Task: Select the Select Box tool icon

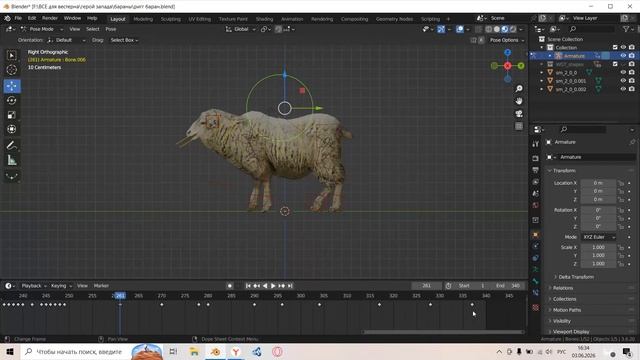Action: tap(12, 55)
